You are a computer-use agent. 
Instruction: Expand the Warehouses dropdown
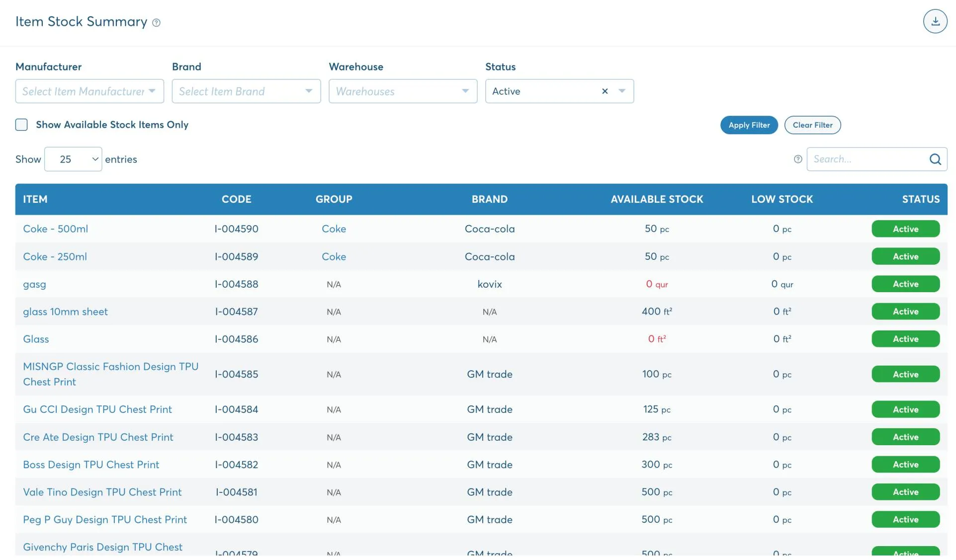point(403,91)
